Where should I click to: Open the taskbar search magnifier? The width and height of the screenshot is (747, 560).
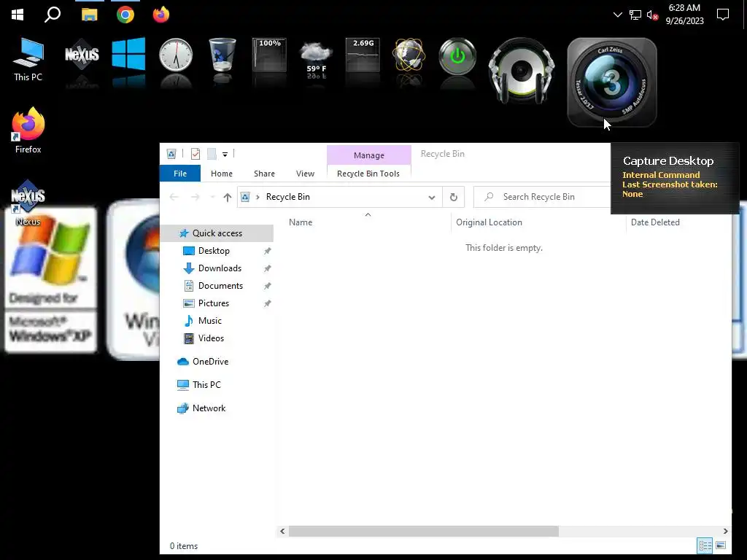coord(53,15)
